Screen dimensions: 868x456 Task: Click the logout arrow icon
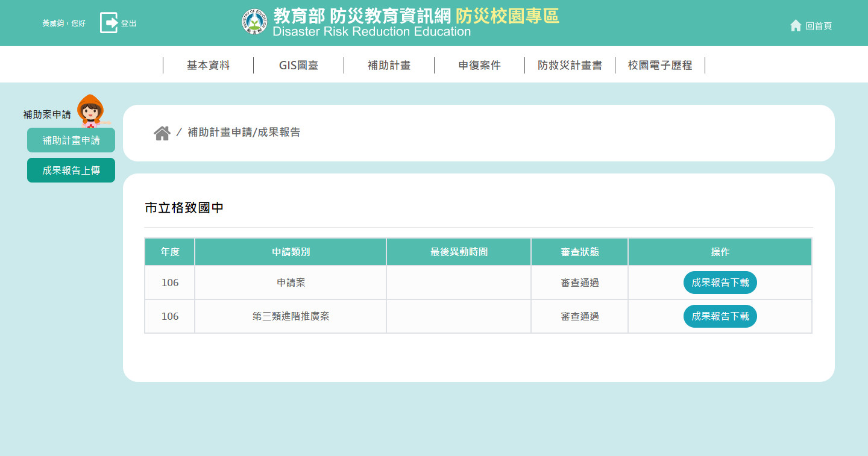pyautogui.click(x=109, y=23)
